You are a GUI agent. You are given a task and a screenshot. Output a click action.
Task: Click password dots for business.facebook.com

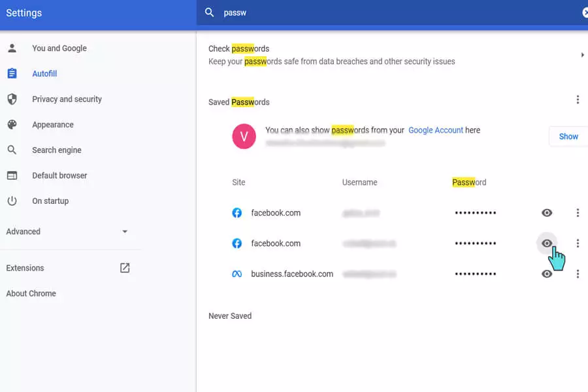click(476, 274)
